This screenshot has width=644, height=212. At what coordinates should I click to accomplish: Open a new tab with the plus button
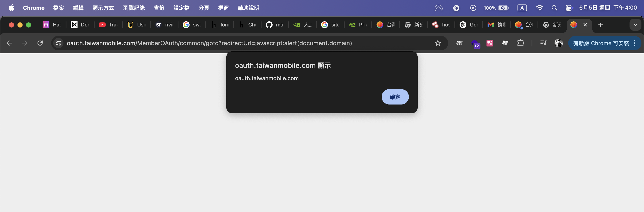(601, 25)
